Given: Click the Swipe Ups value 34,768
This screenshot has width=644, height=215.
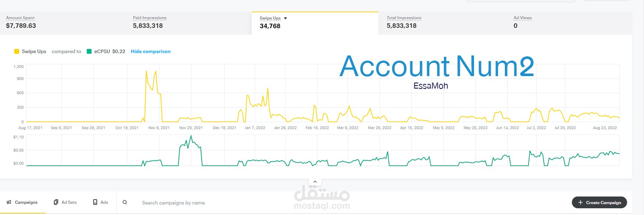Looking at the screenshot, I should pos(270,26).
